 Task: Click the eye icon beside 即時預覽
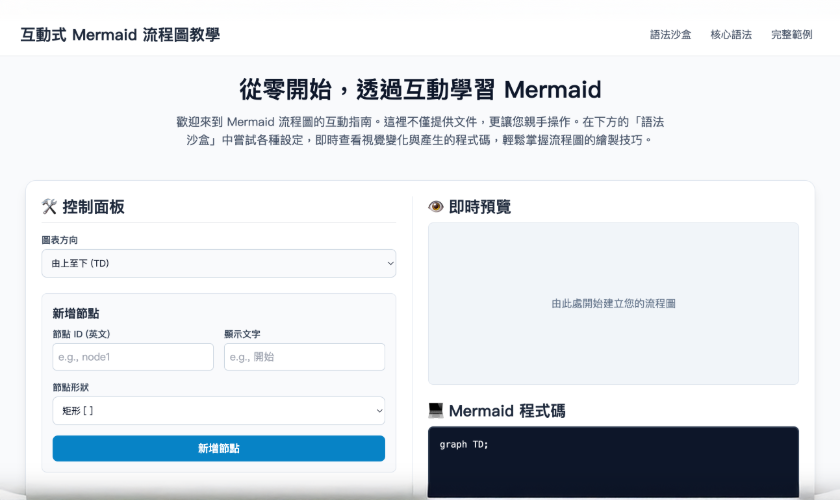(x=436, y=206)
